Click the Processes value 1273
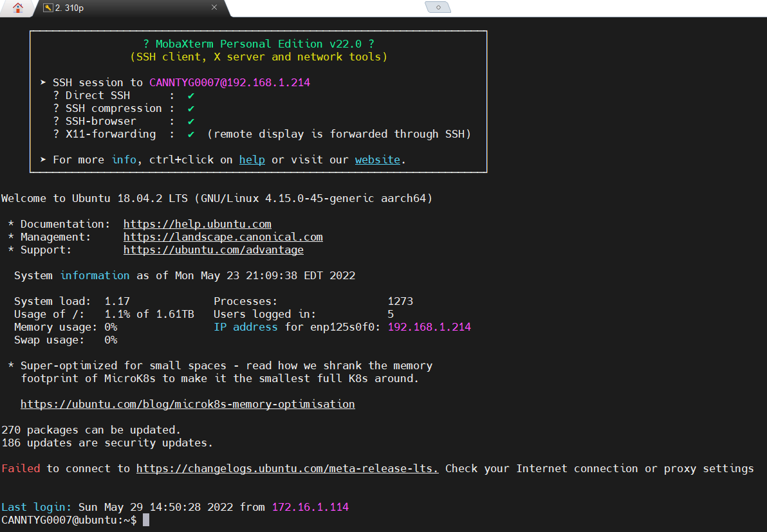767x532 pixels. 401,301
